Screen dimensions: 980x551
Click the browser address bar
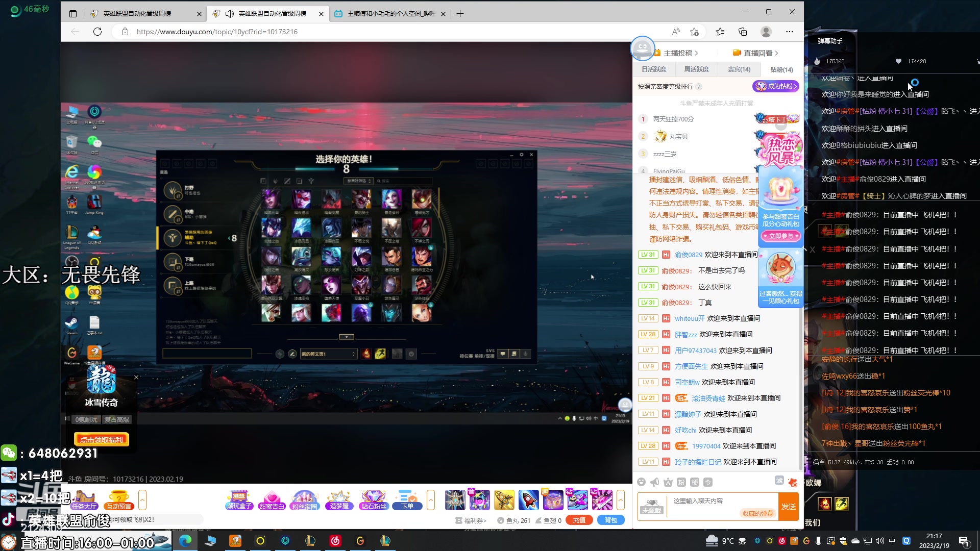[x=393, y=32]
